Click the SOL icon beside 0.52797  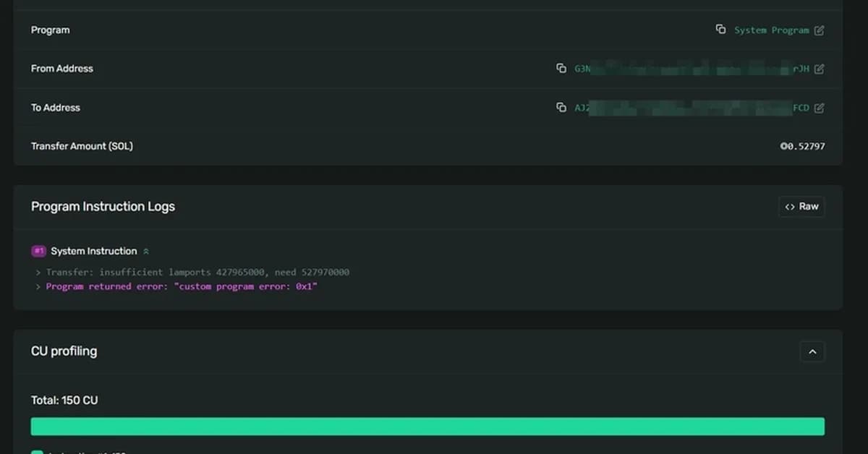click(783, 146)
